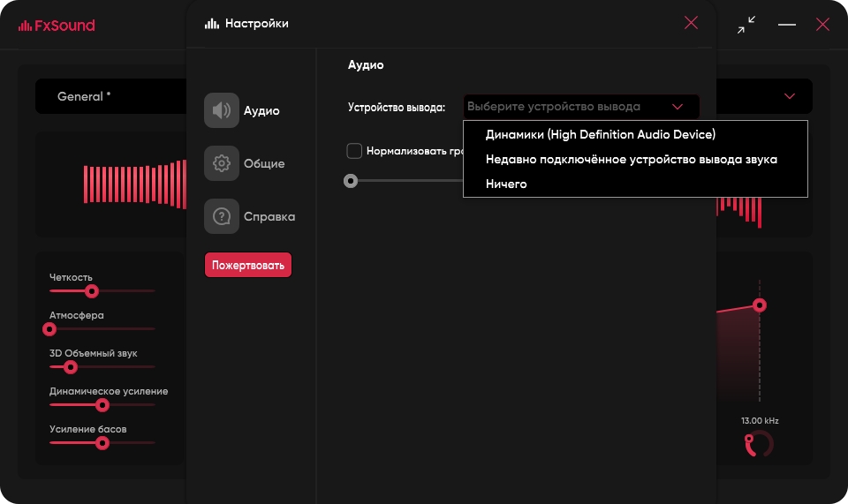Expand the output device dropdown arrow
Viewport: 848px width, 504px height.
(x=678, y=107)
